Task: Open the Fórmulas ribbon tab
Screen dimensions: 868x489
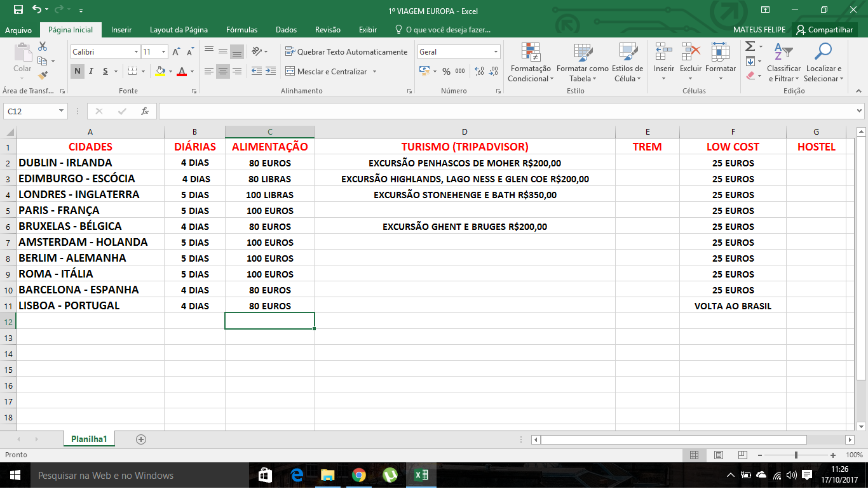Action: 241,30
